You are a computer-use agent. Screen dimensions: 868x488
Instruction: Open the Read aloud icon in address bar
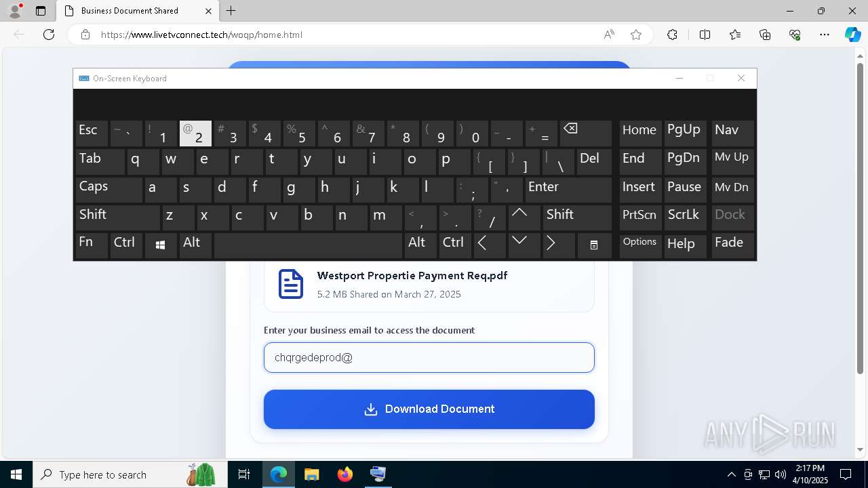click(609, 35)
